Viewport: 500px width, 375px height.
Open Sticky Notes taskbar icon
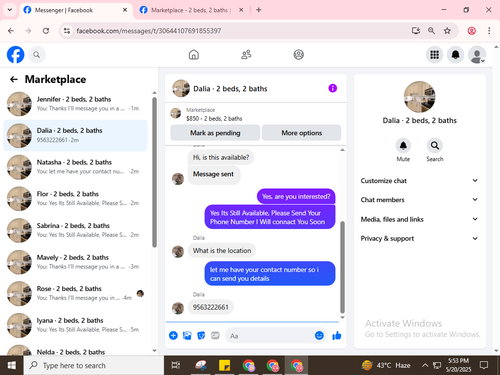point(224,366)
